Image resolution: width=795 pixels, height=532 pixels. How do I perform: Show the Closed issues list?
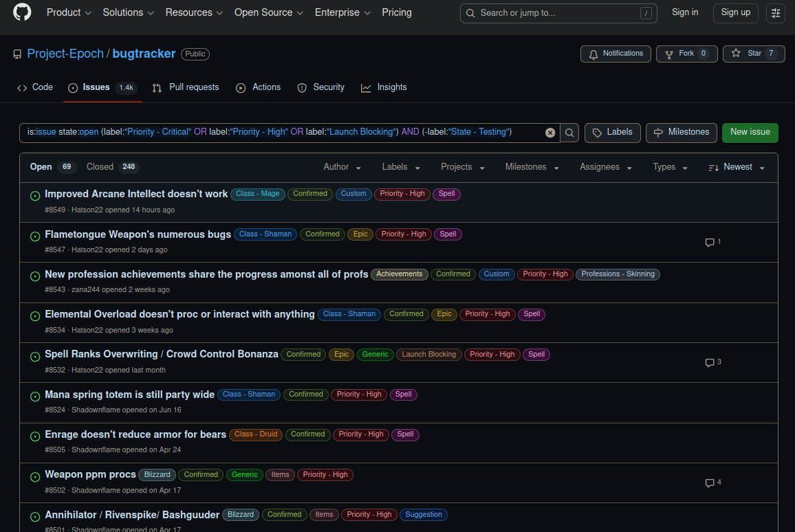(113, 167)
